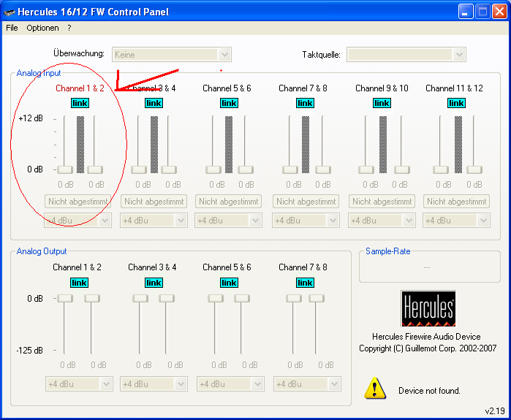Toggle link for input Channel 1 & 2
Viewport: 511px width, 420px height.
tap(80, 103)
